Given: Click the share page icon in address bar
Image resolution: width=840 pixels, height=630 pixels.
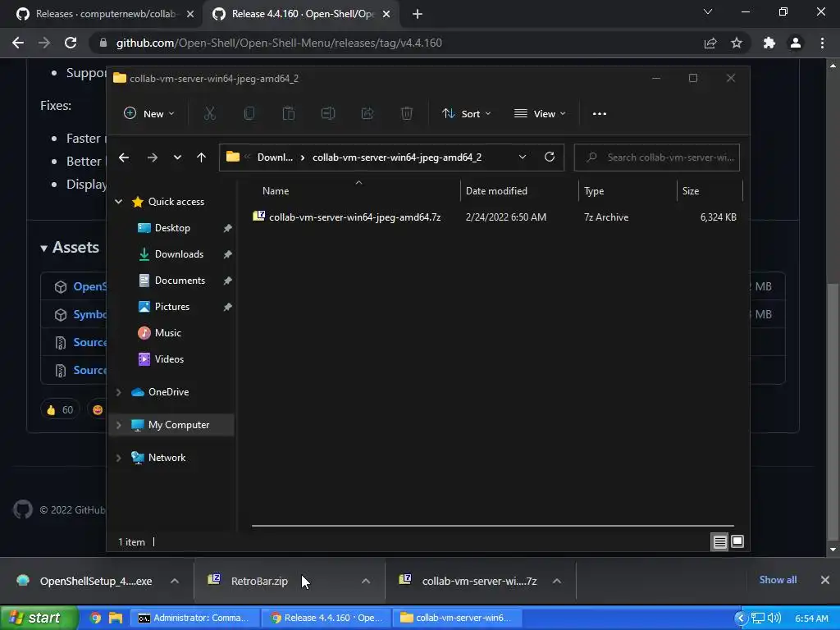Looking at the screenshot, I should click(710, 43).
